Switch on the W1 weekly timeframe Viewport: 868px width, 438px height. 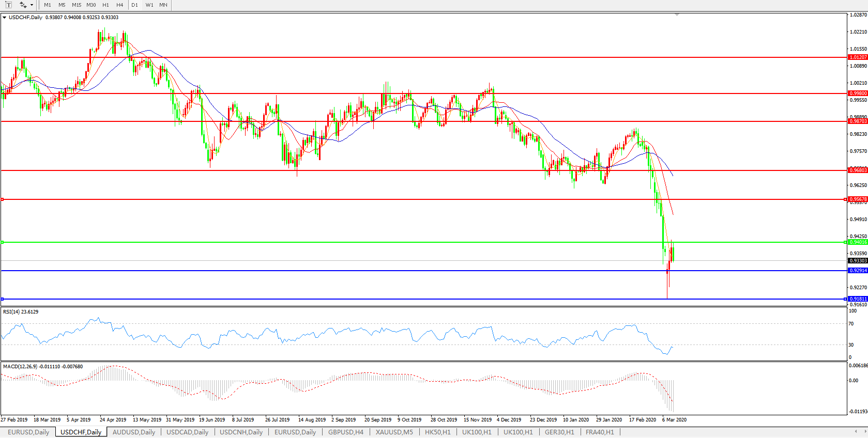[149, 5]
